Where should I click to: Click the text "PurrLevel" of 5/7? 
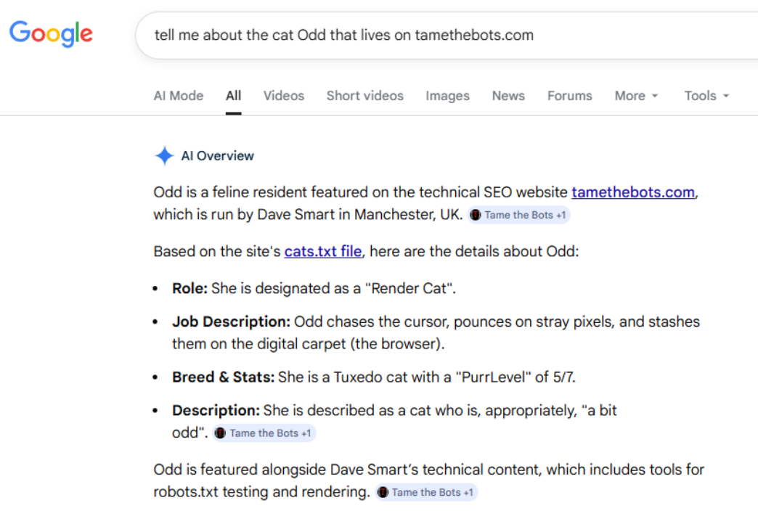tap(515, 377)
